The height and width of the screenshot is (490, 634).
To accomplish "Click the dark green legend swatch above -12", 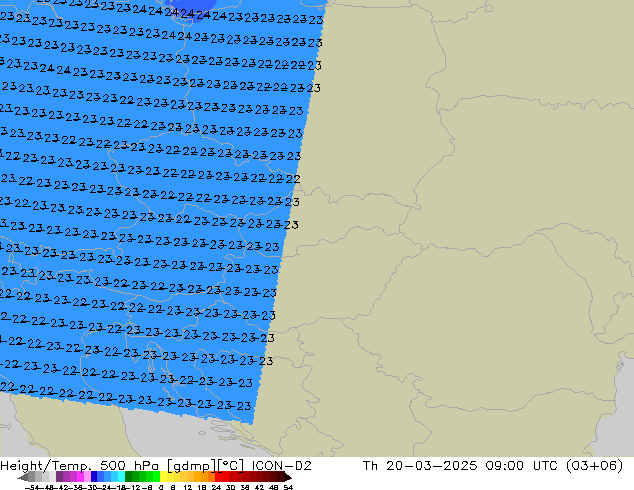I will point(129,477).
